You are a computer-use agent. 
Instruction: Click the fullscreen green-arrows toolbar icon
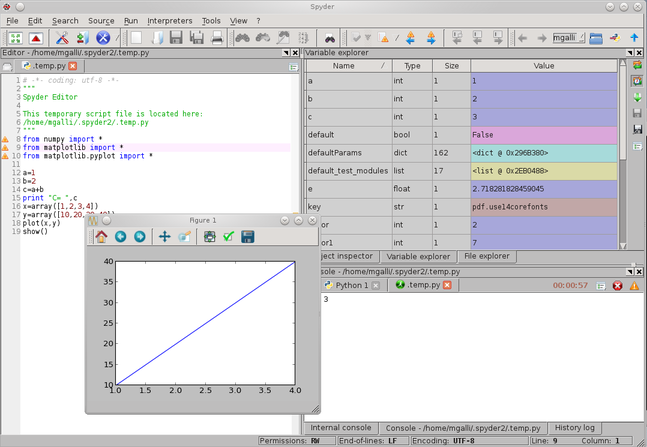tap(15, 38)
